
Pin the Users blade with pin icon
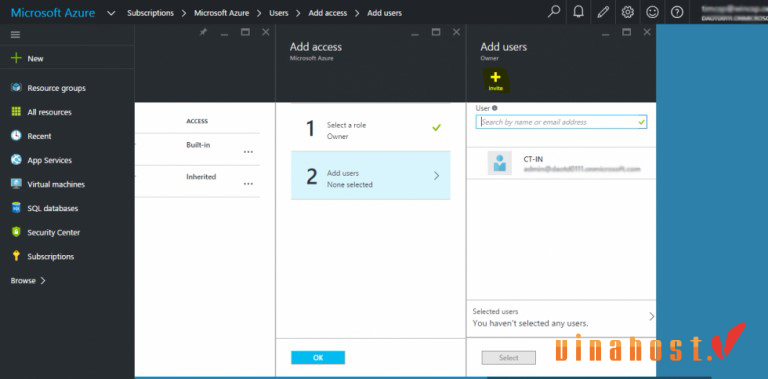(203, 32)
